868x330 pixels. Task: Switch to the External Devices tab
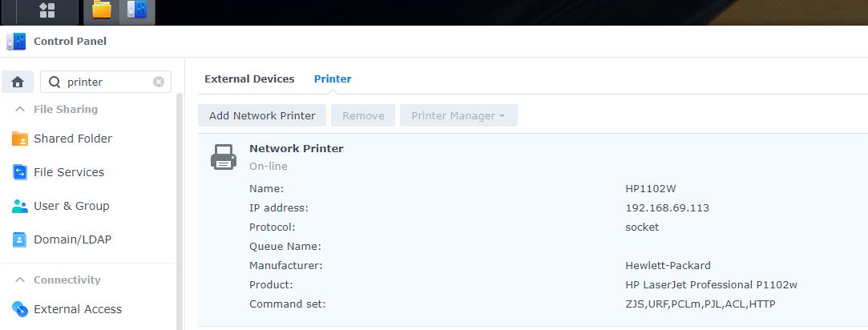coord(249,79)
